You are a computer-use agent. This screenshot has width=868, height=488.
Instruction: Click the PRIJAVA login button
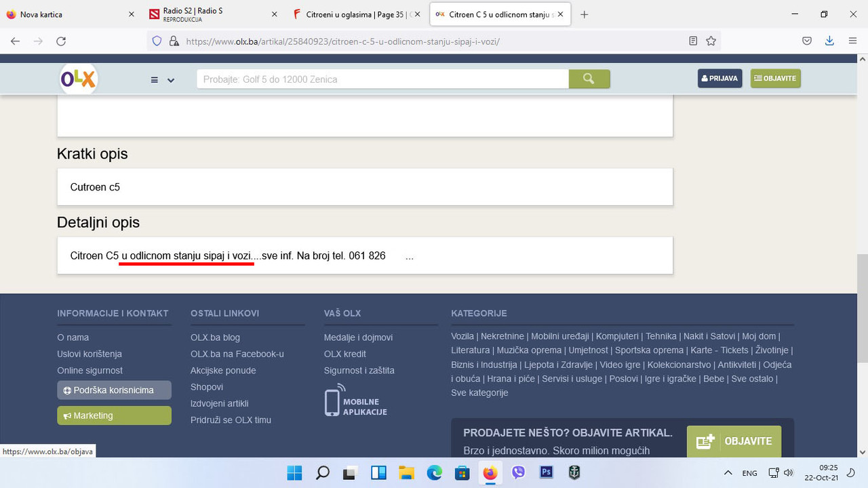click(x=719, y=79)
